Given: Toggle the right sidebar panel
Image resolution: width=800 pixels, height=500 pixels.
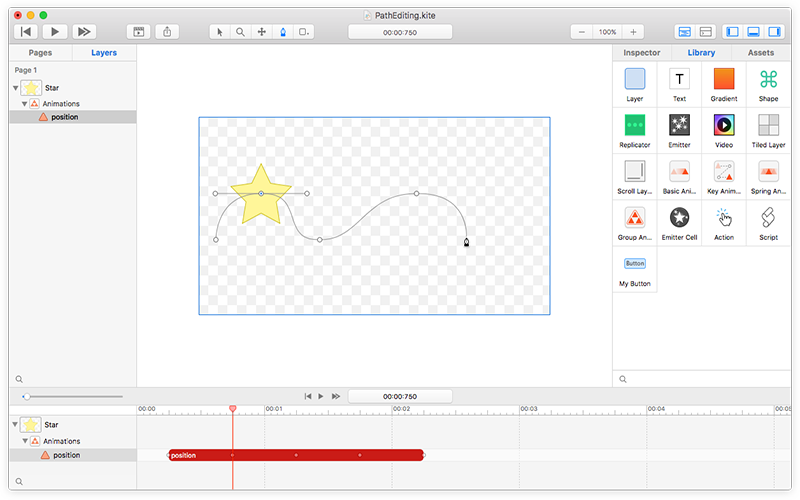Looking at the screenshot, I should tap(774, 32).
